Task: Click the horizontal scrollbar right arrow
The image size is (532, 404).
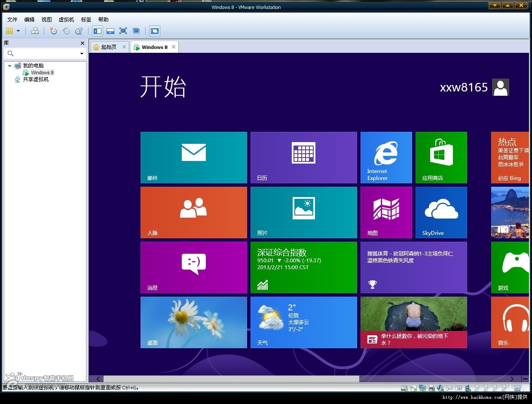Action: click(512, 379)
